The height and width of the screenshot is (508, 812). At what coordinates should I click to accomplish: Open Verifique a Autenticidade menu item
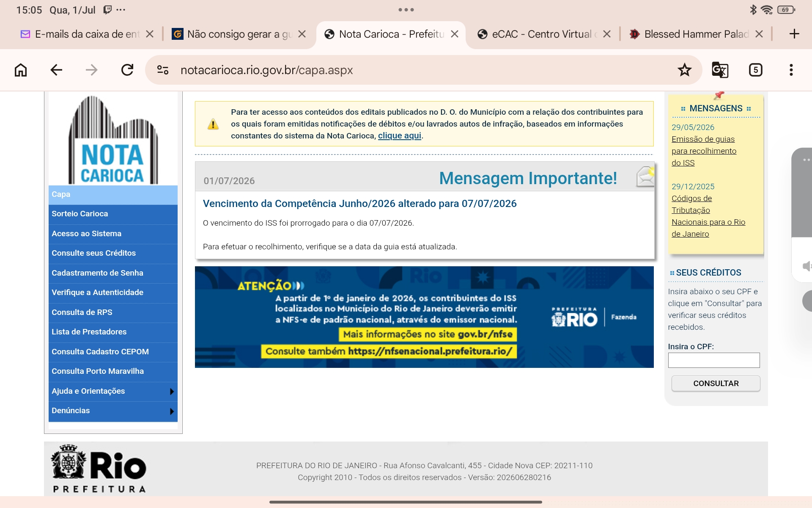pos(113,293)
